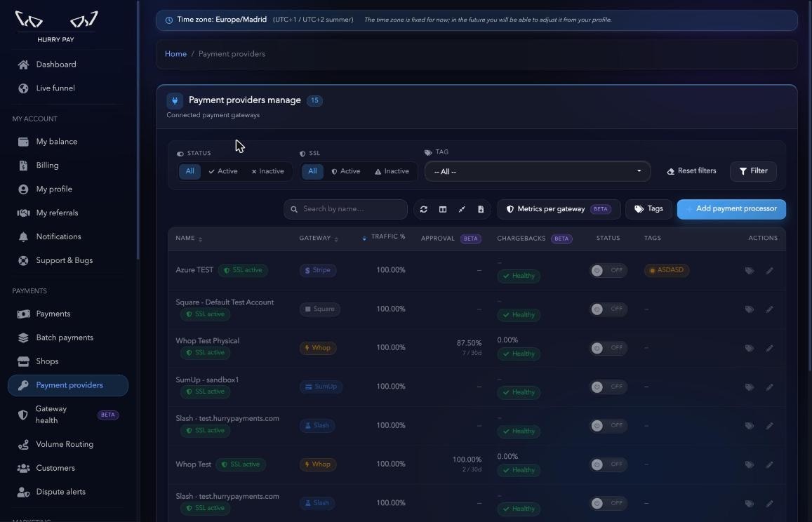Click the Live funnel globe icon
This screenshot has width=812, height=522.
point(23,88)
